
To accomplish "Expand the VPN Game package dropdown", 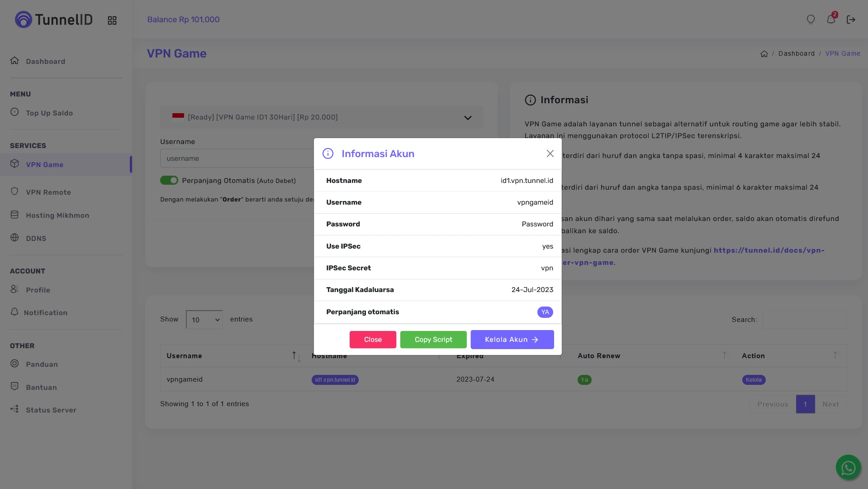I will 322,117.
